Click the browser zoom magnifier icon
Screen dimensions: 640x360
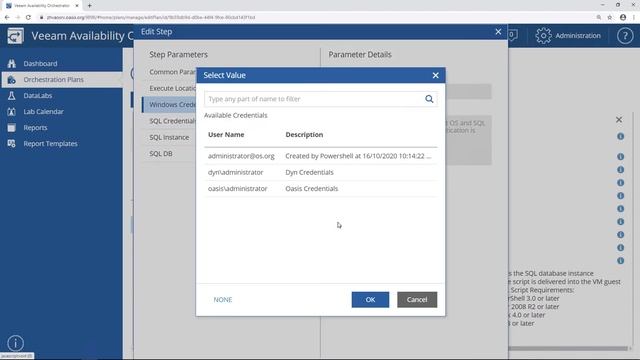click(x=598, y=18)
